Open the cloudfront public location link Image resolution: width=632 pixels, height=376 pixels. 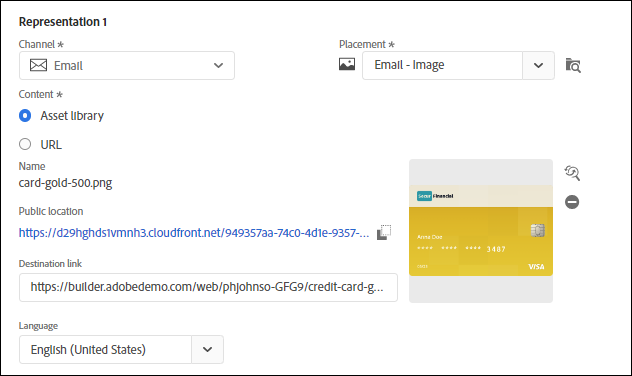pos(194,233)
